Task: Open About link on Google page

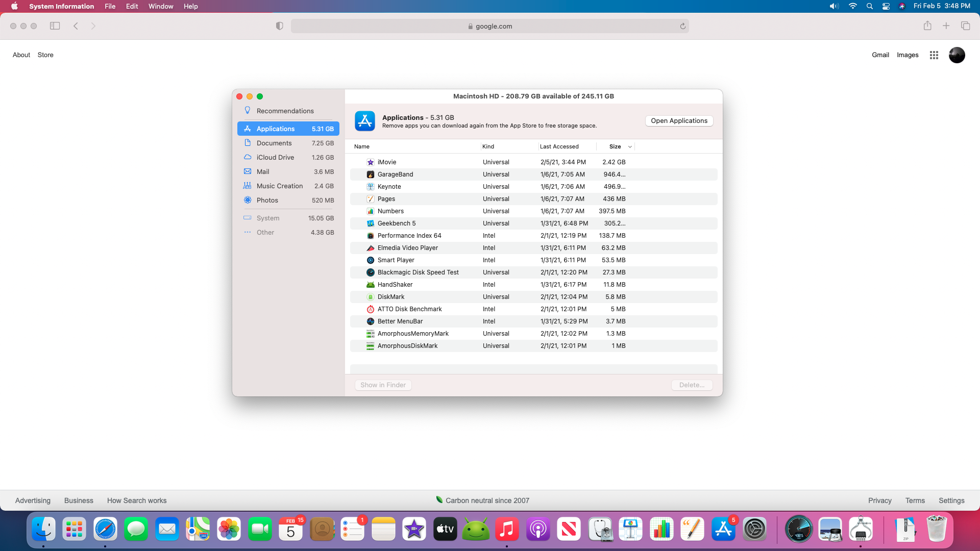Action: 21,55
